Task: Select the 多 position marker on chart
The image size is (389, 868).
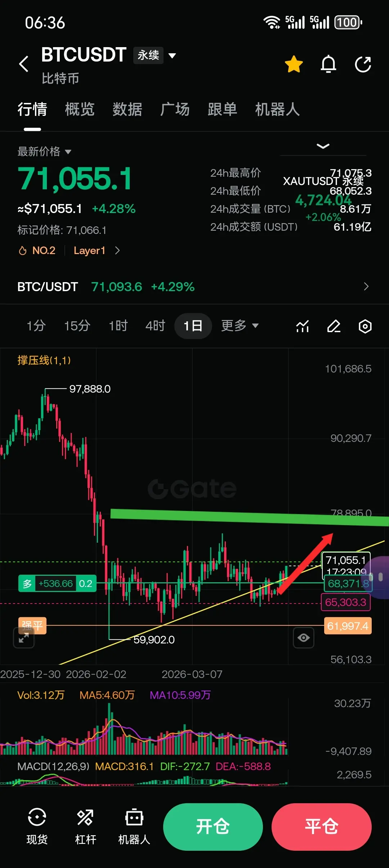Action: (57, 583)
